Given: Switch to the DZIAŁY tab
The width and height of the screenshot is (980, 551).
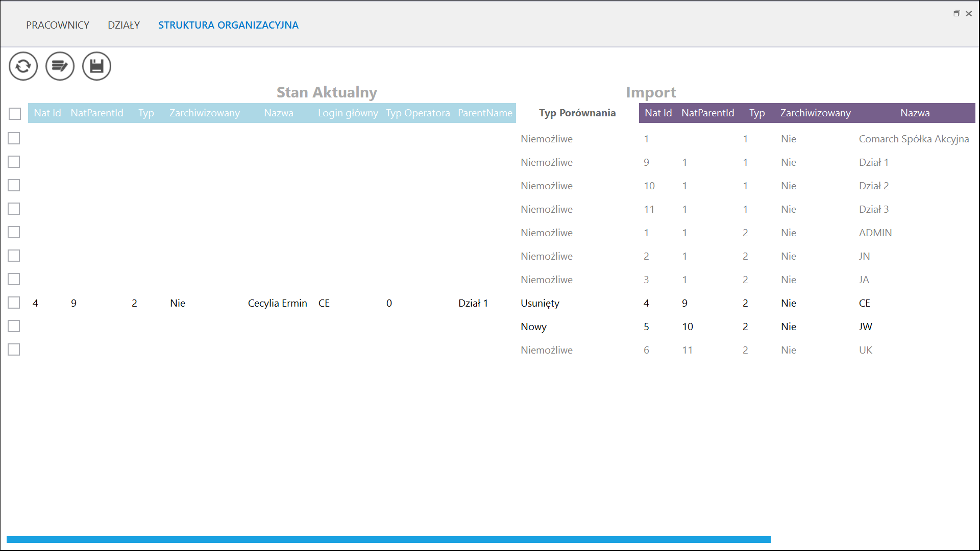Looking at the screenshot, I should (124, 25).
